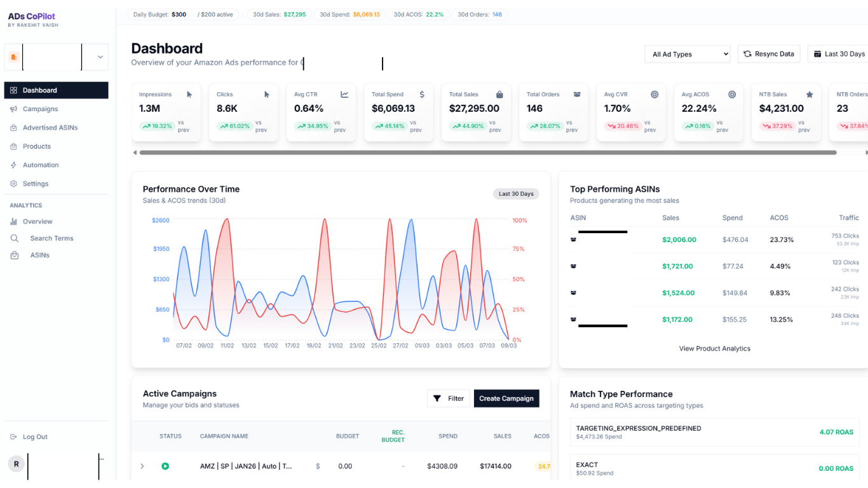Open the All Ad Types dropdown
The width and height of the screenshot is (868, 488).
tap(688, 54)
